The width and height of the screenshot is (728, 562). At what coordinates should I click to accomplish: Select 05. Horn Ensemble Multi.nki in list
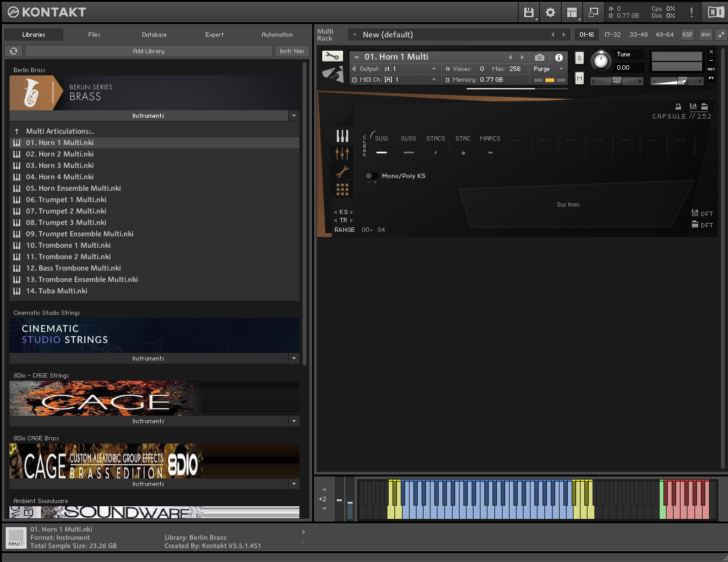pos(154,188)
